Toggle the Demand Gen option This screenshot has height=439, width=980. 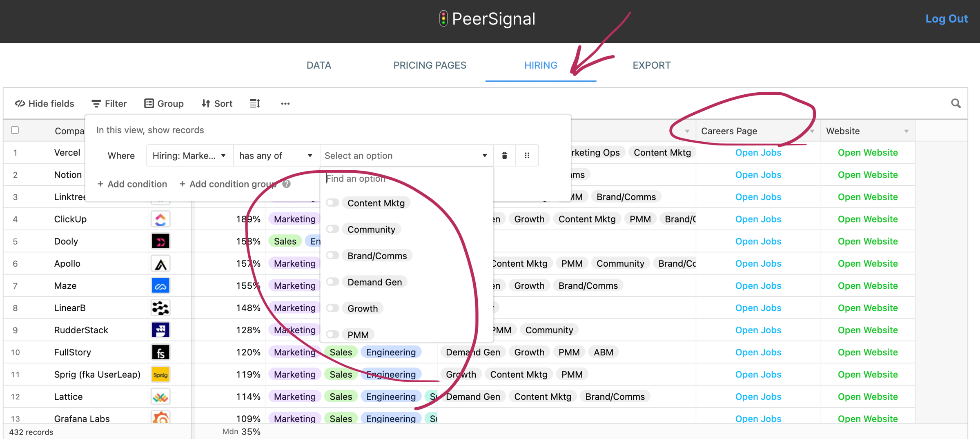coord(333,282)
